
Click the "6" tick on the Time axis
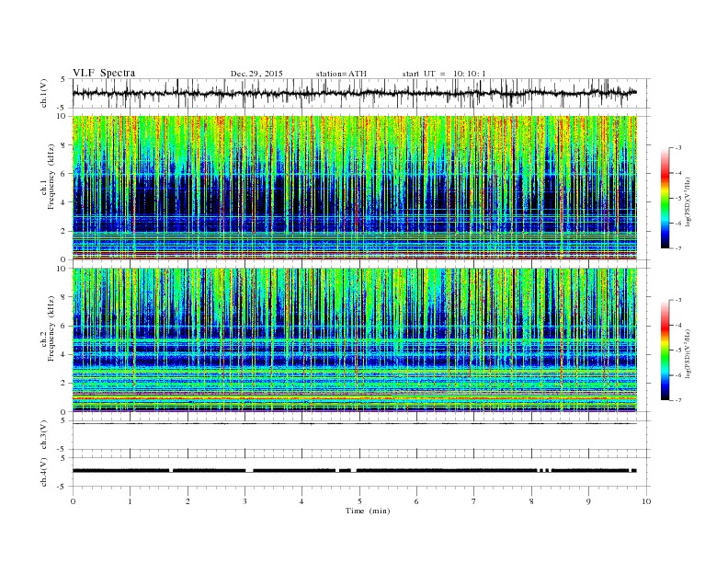[x=416, y=501]
